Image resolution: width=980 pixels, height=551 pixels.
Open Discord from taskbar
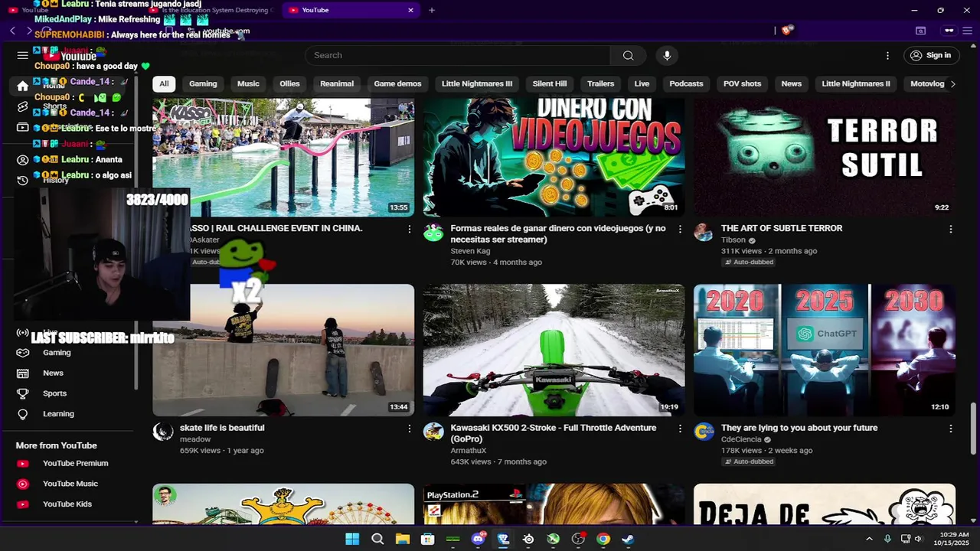(478, 539)
